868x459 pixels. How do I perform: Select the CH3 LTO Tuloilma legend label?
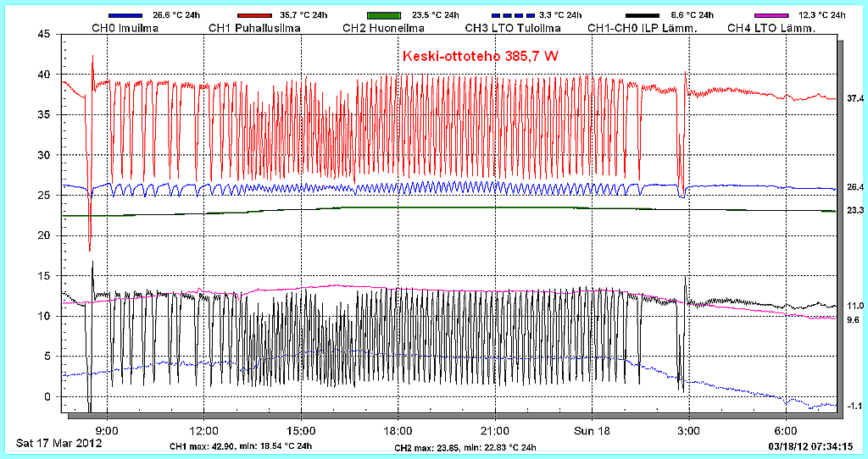click(513, 28)
